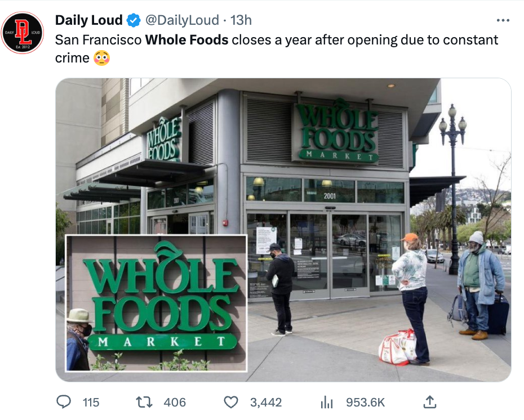Open the 13h timestamp permalink
This screenshot has width=524, height=420.
coord(241,20)
